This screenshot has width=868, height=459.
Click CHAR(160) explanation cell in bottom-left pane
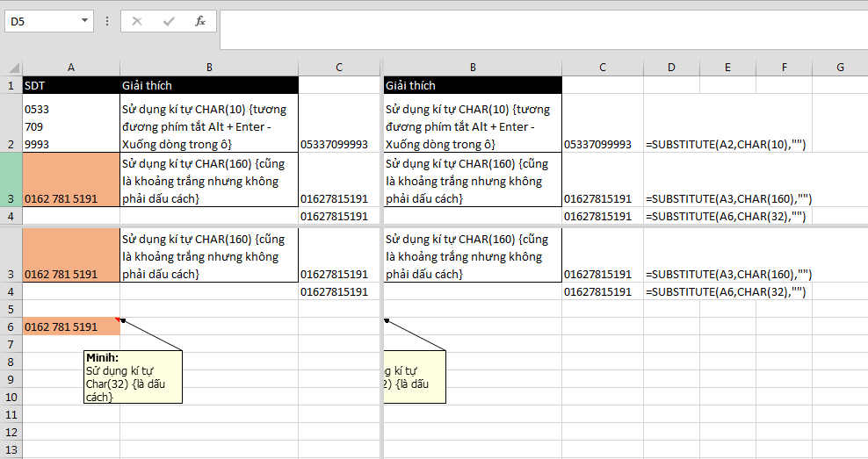209,255
